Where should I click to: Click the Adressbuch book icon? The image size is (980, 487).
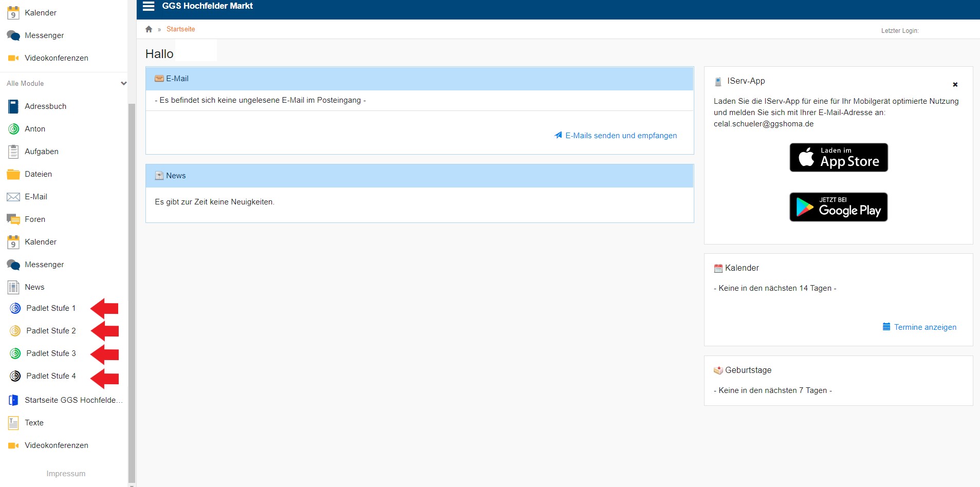click(x=13, y=106)
